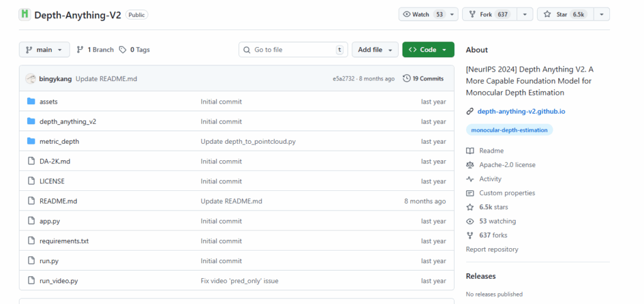
Task: Open the requirements.txt file name
Action: [64, 241]
